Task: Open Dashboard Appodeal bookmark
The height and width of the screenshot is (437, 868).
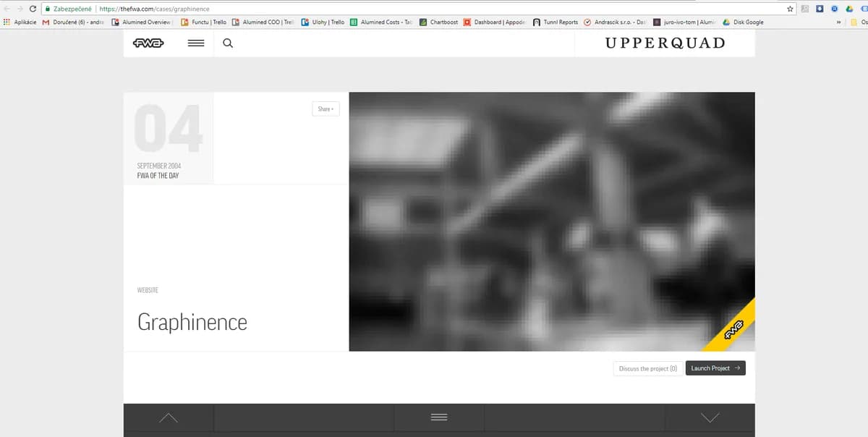Action: click(495, 22)
